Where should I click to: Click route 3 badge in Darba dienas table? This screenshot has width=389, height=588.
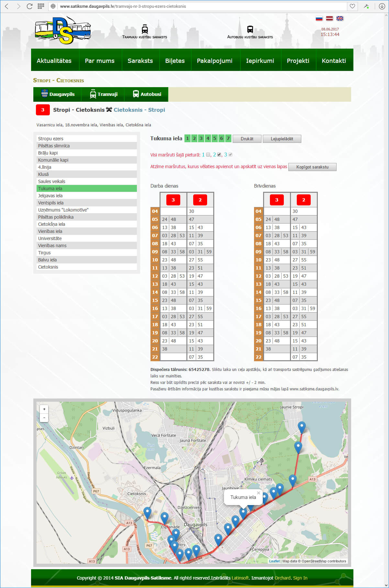click(x=173, y=200)
